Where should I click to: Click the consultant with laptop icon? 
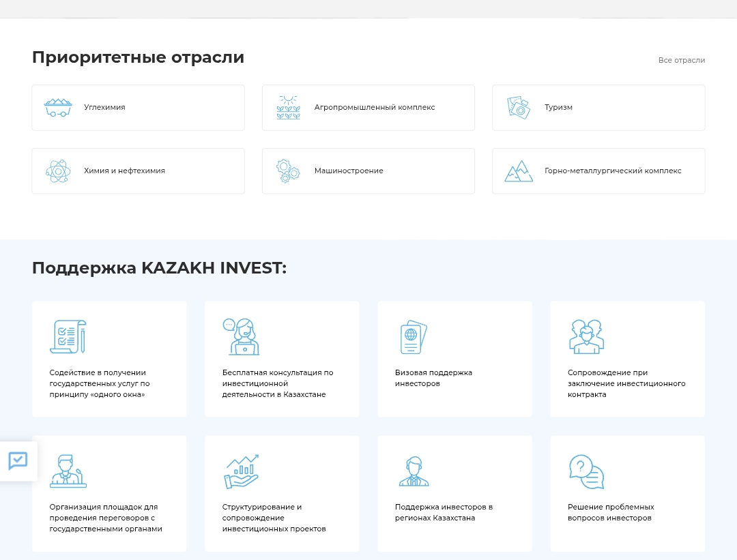(x=241, y=336)
